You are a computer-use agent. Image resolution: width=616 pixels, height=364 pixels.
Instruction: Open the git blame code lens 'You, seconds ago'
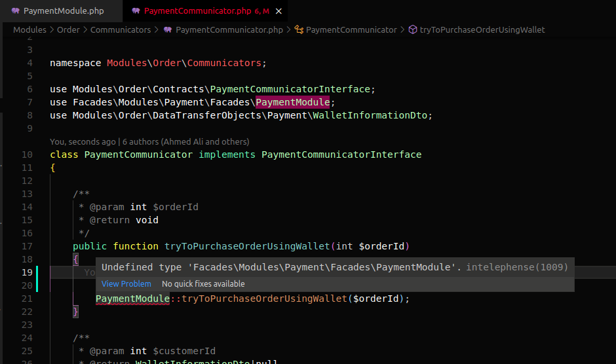pyautogui.click(x=83, y=142)
